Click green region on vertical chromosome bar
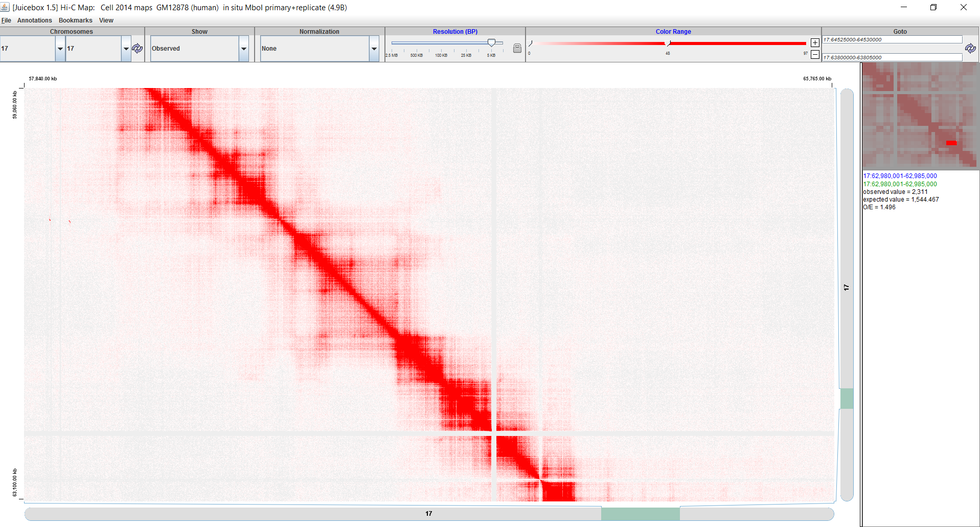The width and height of the screenshot is (980, 527). pos(847,399)
